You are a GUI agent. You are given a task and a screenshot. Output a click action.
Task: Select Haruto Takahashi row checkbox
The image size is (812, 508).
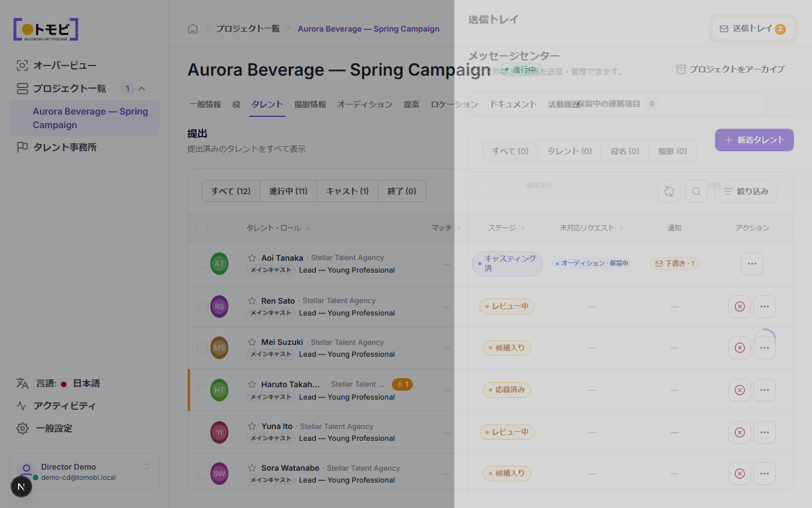click(202, 390)
